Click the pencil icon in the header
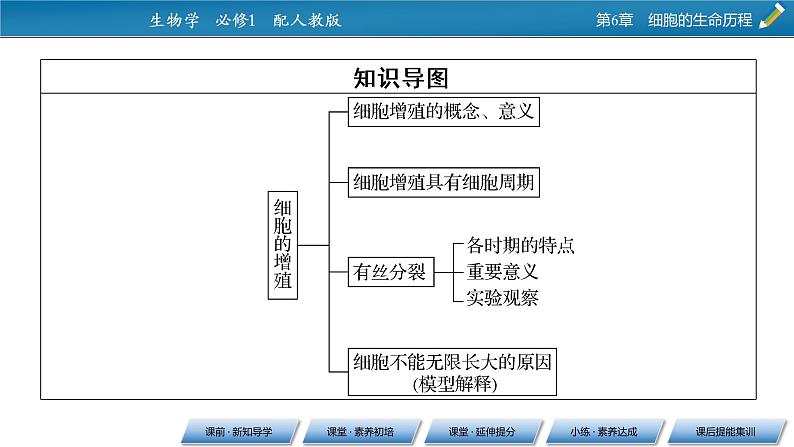 point(771,17)
